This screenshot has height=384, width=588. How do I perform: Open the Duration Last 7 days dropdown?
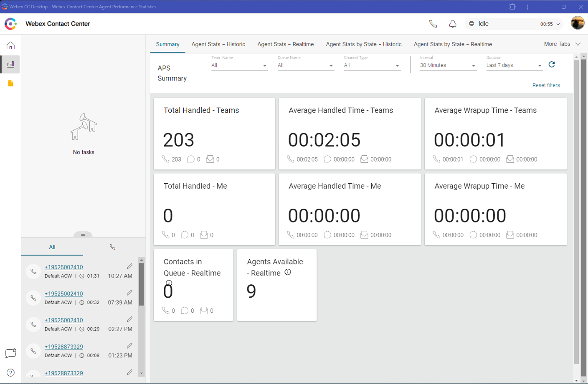[514, 66]
